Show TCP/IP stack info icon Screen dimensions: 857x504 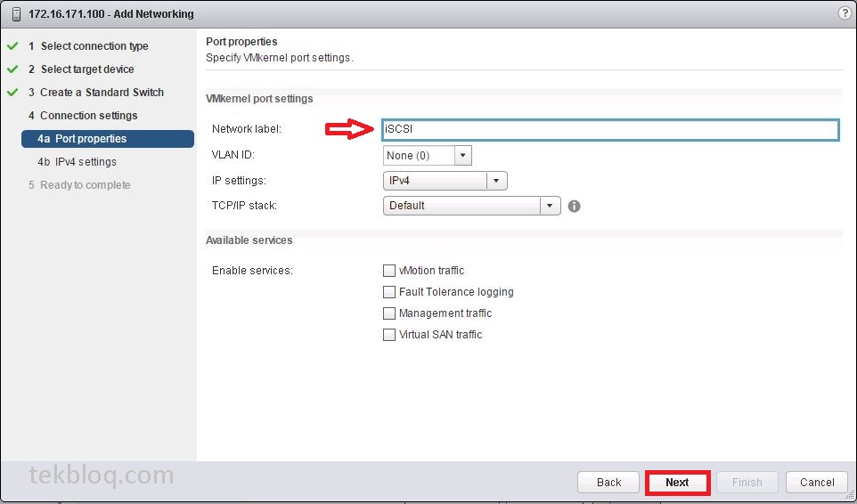coord(574,206)
